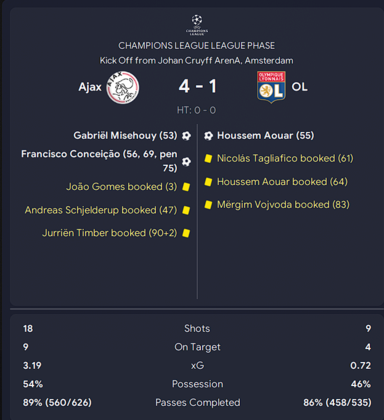
Task: Select the OL team name
Action: coord(299,87)
